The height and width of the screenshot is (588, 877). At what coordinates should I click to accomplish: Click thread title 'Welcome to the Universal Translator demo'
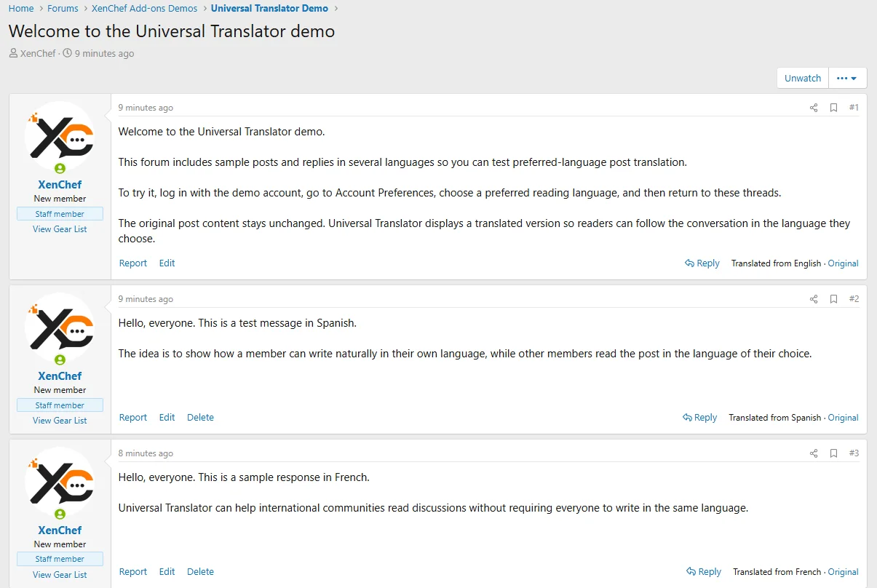pyautogui.click(x=172, y=31)
